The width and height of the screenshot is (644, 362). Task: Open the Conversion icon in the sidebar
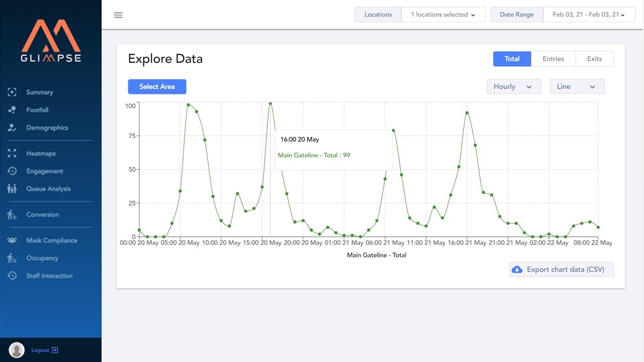[x=12, y=214]
